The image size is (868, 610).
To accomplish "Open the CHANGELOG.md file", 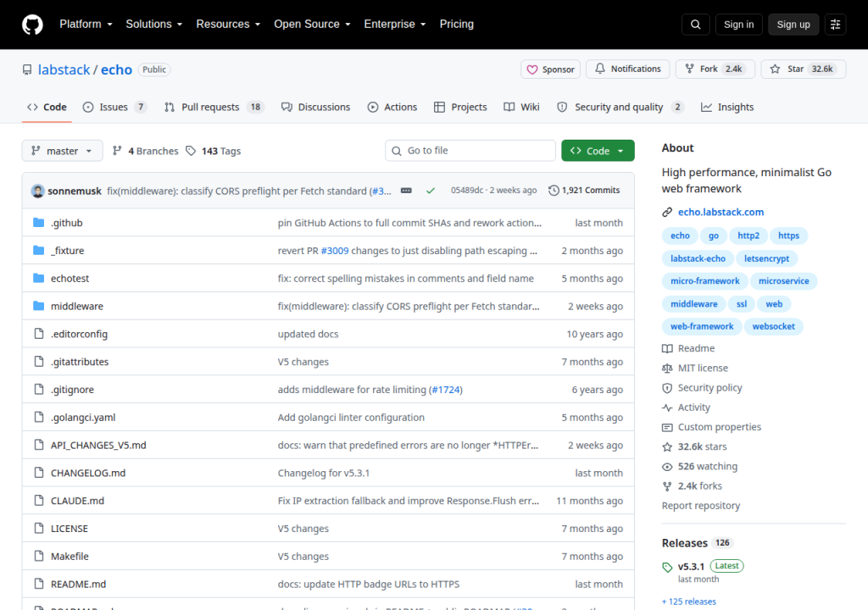I will (x=88, y=473).
